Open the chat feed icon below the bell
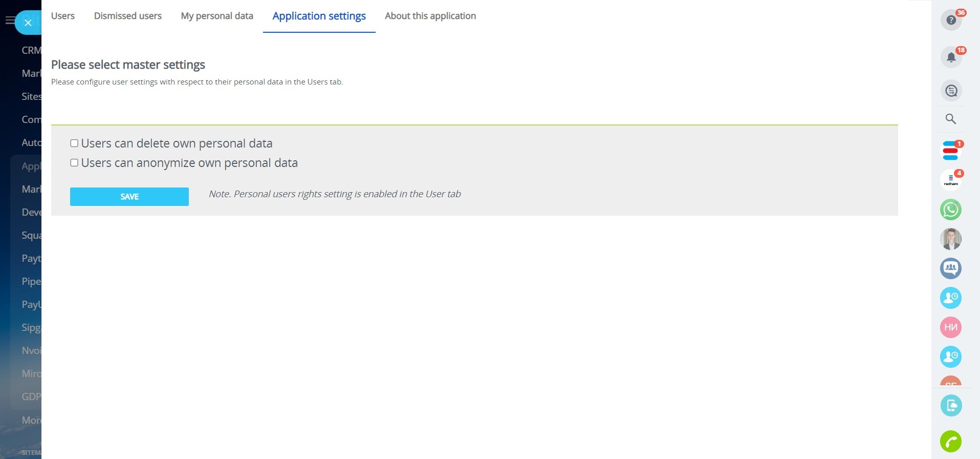The width and height of the screenshot is (980, 459). (951, 91)
